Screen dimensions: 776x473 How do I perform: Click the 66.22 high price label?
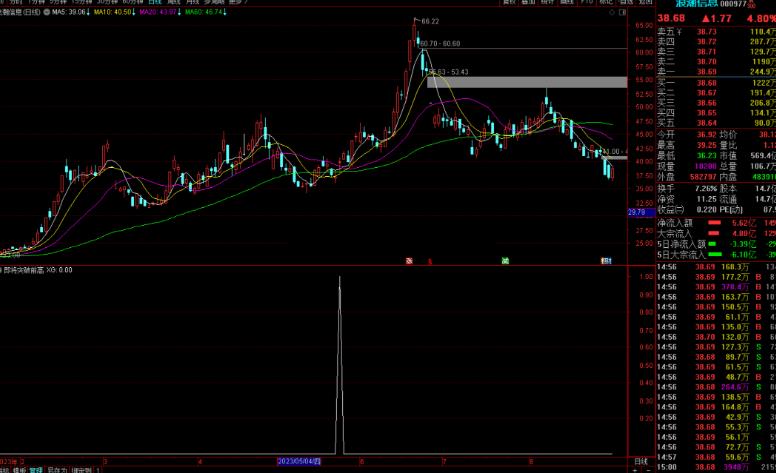coord(430,21)
